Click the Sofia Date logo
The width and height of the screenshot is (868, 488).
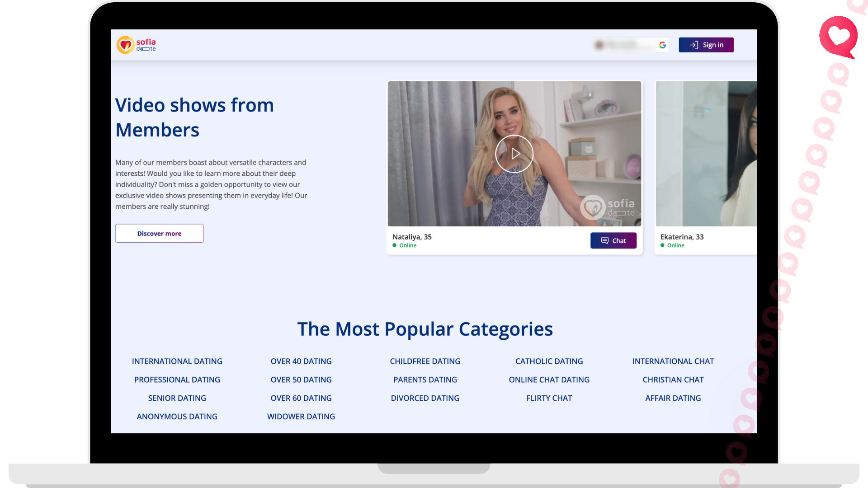tap(136, 44)
